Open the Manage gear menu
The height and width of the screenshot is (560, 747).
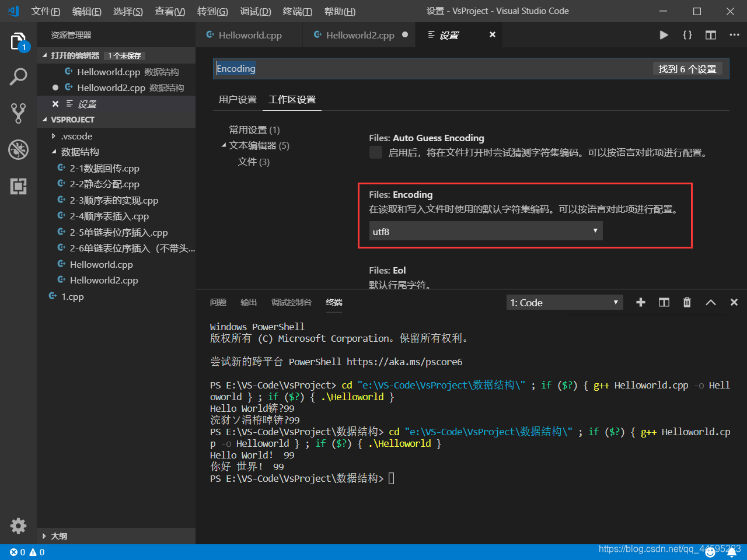point(19,526)
